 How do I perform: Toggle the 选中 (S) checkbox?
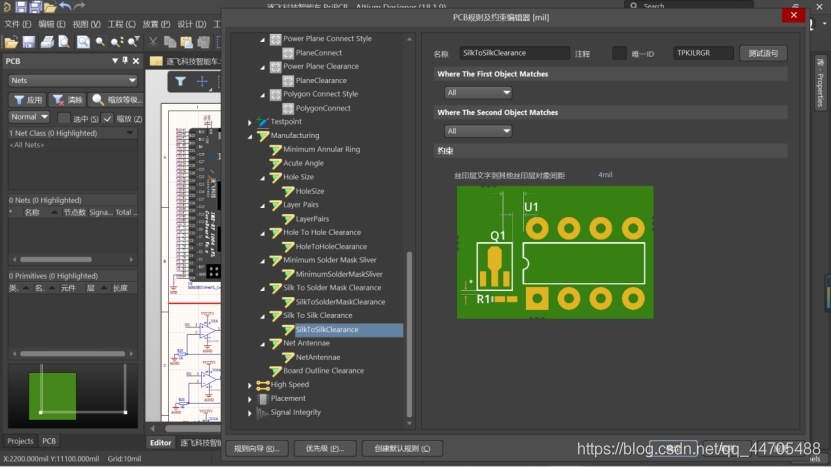(64, 118)
